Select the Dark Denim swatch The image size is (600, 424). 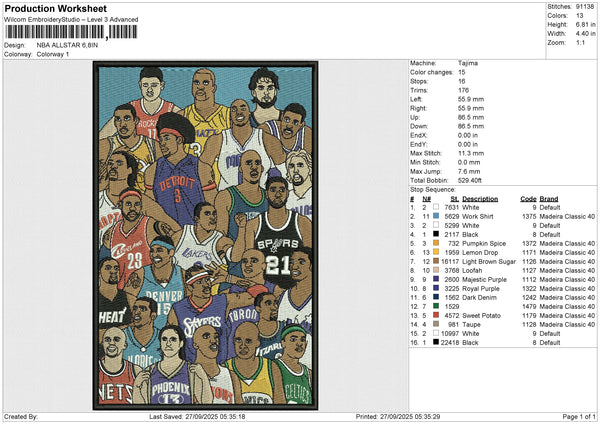click(436, 297)
